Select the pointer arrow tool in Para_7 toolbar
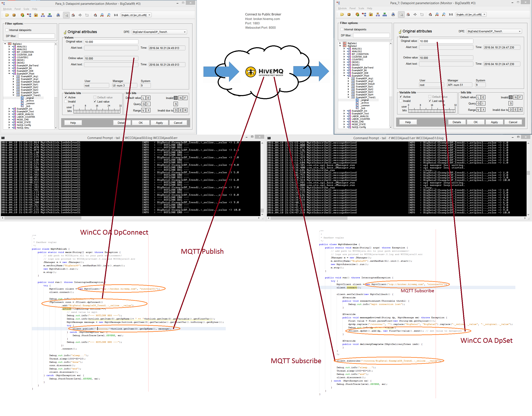Screen dimensions: 532x416 click(x=401, y=15)
